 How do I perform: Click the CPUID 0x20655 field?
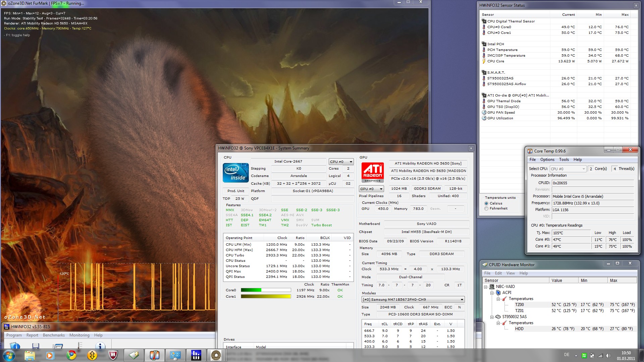(593, 183)
